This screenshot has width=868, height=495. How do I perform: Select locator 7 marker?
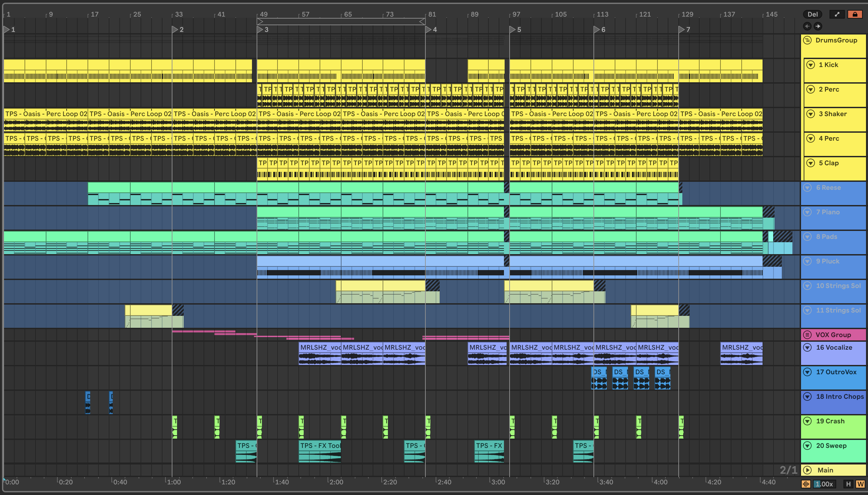tap(682, 30)
